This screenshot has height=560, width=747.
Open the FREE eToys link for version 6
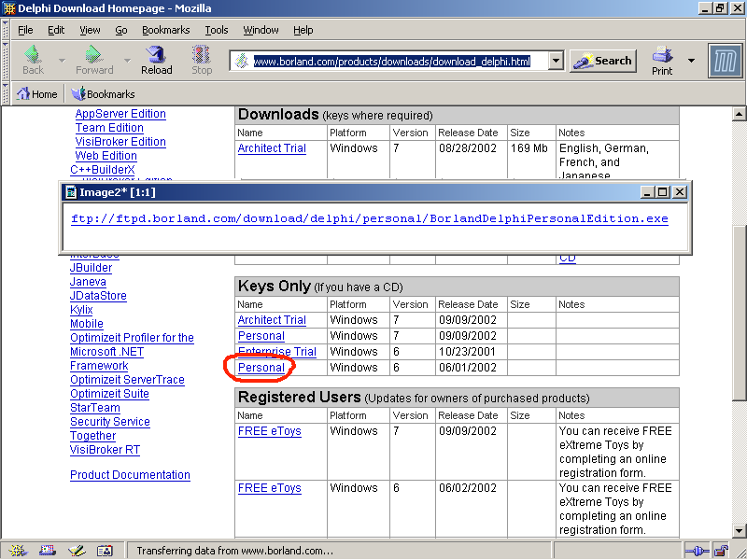[x=270, y=488]
